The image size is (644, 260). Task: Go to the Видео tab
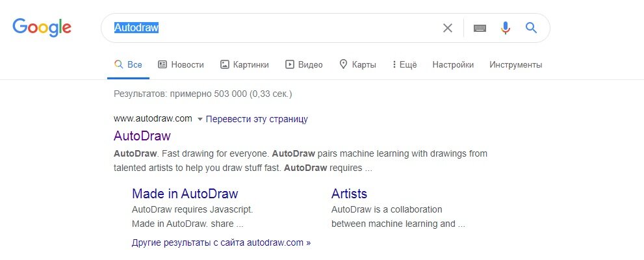point(304,64)
